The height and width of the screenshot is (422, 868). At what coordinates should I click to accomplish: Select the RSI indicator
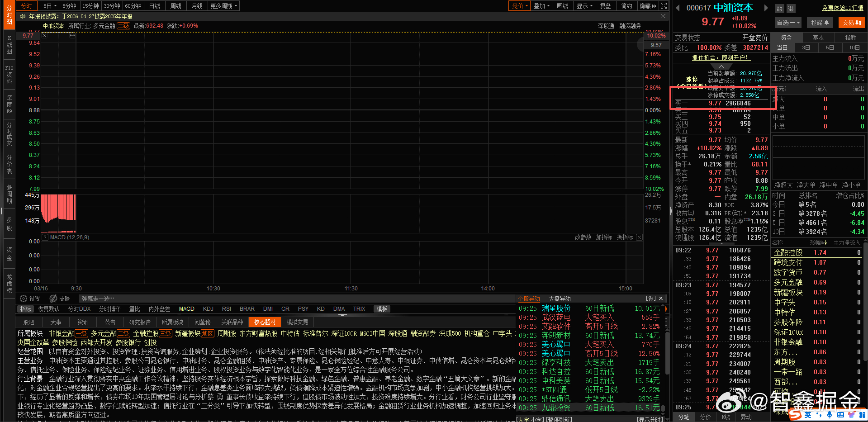[227, 309]
